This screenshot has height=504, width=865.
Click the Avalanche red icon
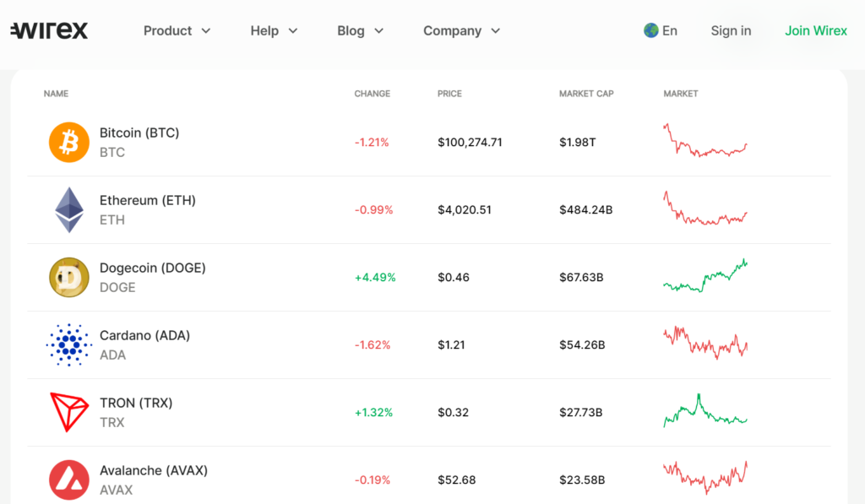pos(69,480)
